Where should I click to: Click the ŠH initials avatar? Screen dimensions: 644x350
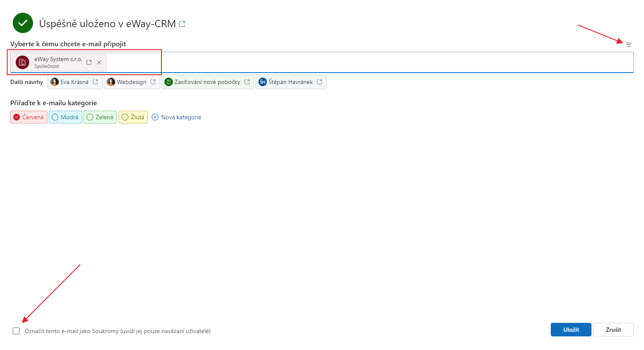[263, 82]
